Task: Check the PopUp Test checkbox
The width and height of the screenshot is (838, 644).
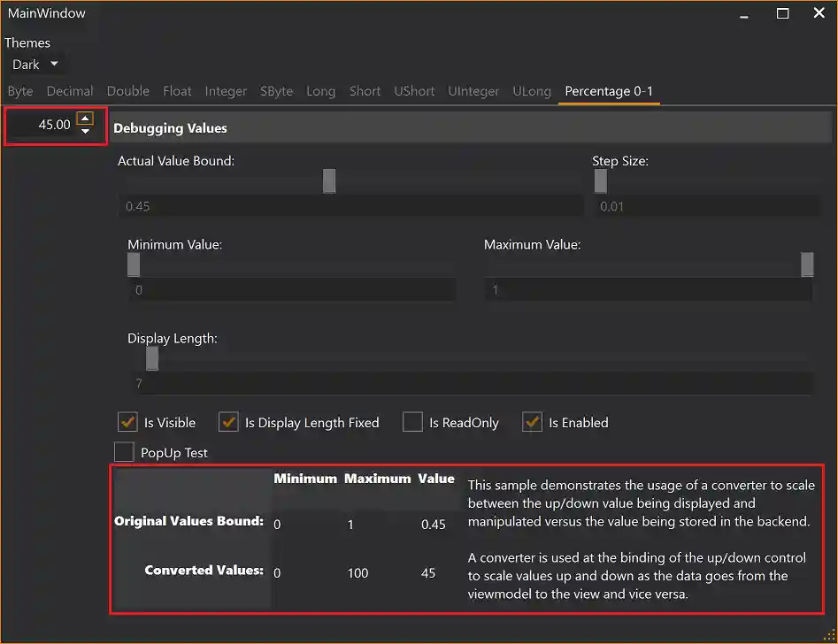Action: point(124,452)
